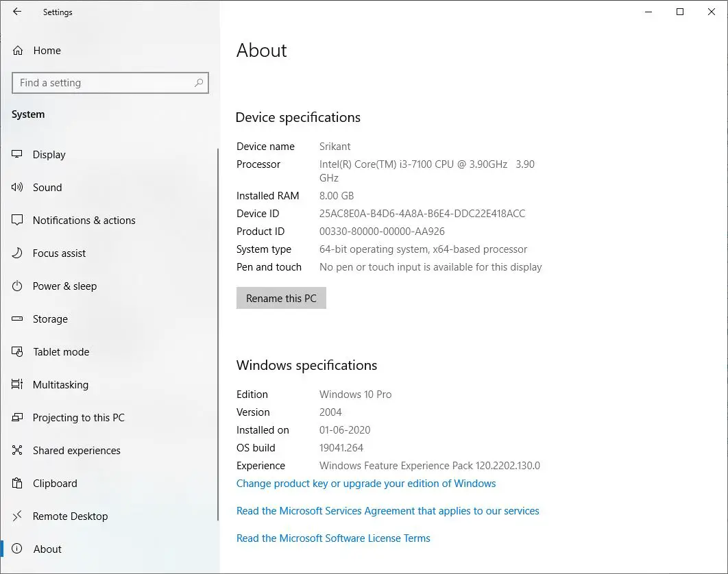The width and height of the screenshot is (728, 574).
Task: Click the Storage drive icon
Action: 17,319
